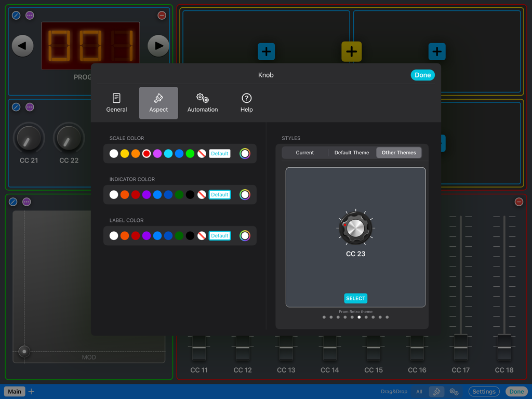The image size is (532, 399).
Task: Click a pagination dot under the style preview
Action: click(x=358, y=317)
